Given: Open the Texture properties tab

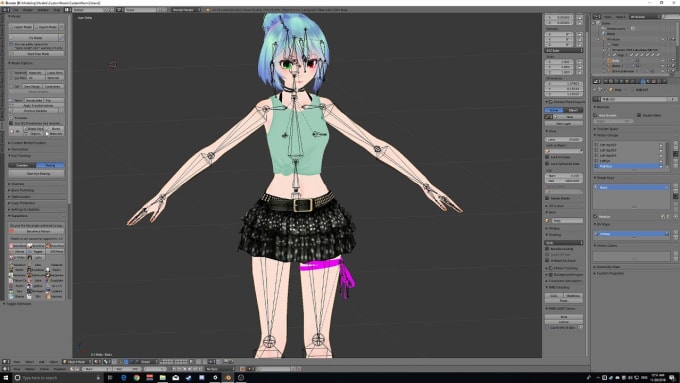Looking at the screenshot, I should pos(654,81).
